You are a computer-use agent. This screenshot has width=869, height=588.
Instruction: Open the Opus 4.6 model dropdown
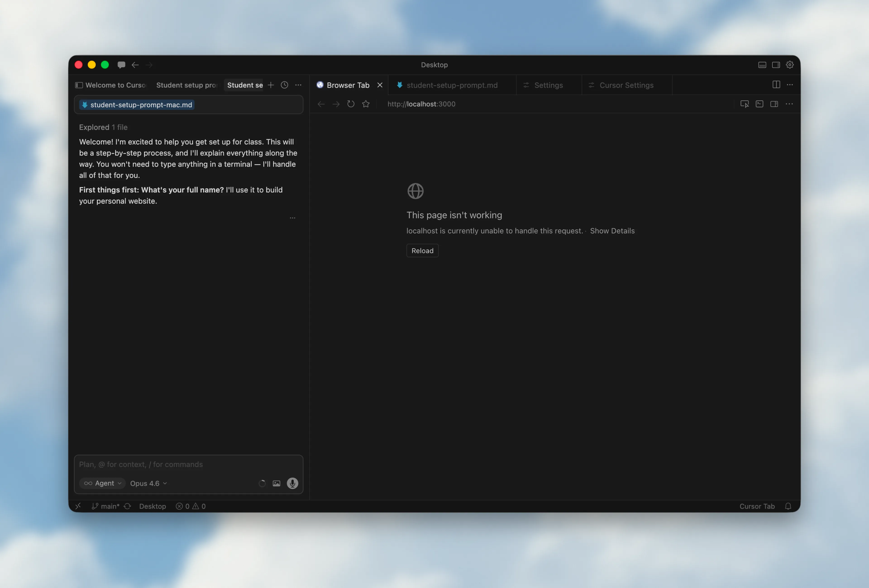pos(148,483)
